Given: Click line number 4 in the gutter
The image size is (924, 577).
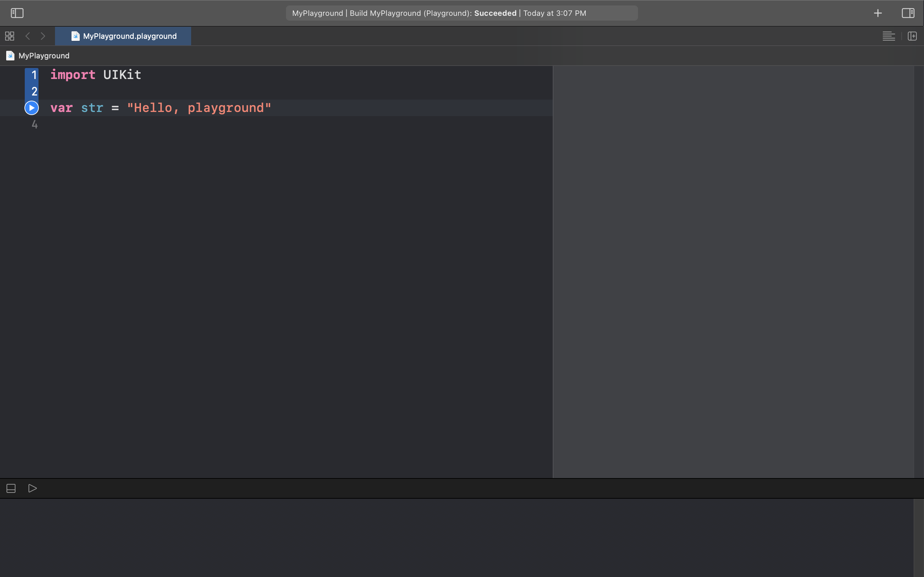Looking at the screenshot, I should tap(34, 124).
